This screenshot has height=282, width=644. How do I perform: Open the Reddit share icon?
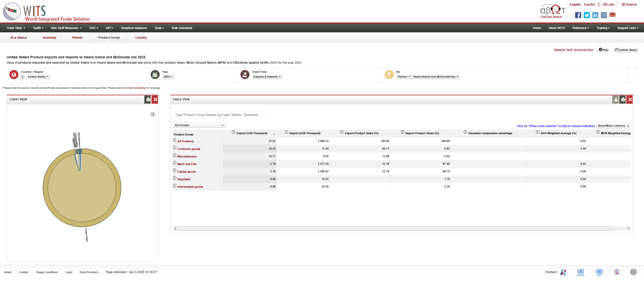604,15
